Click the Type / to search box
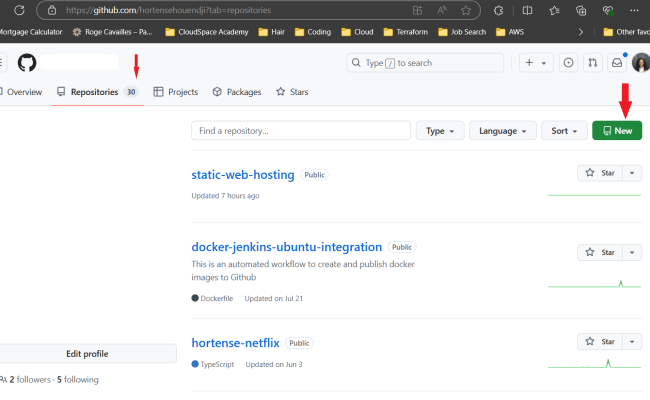The height and width of the screenshot is (400, 650). (425, 63)
